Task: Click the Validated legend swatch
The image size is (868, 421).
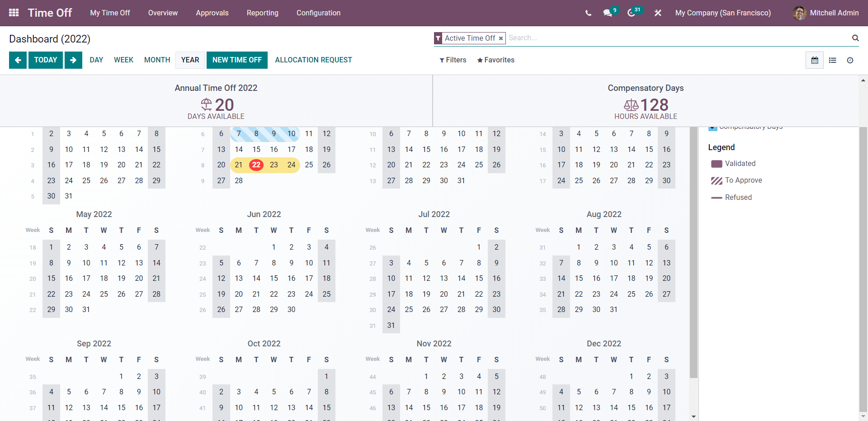Action: 717,164
